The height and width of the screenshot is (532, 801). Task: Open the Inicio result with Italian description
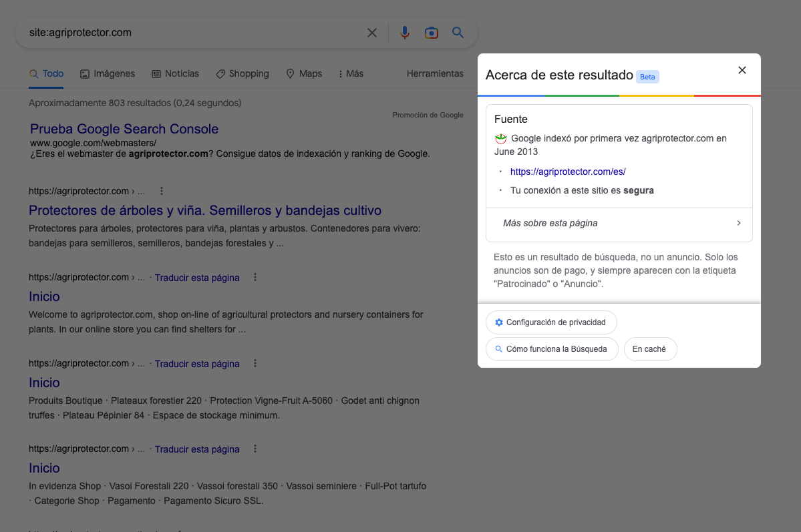click(x=44, y=468)
